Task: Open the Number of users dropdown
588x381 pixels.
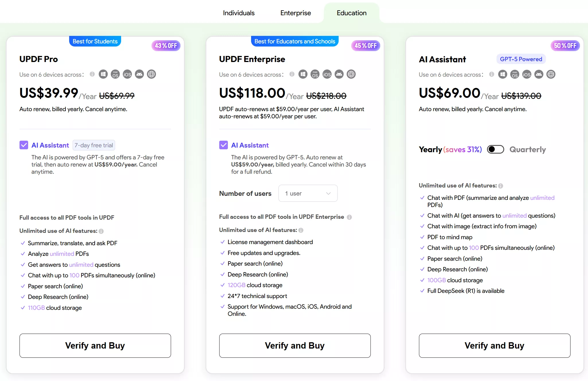Action: [308, 193]
